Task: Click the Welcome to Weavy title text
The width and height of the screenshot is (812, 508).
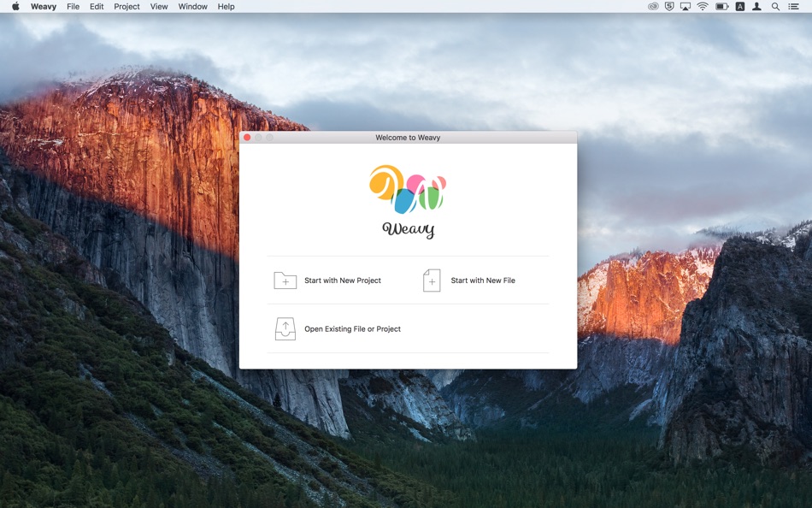Action: 408,138
